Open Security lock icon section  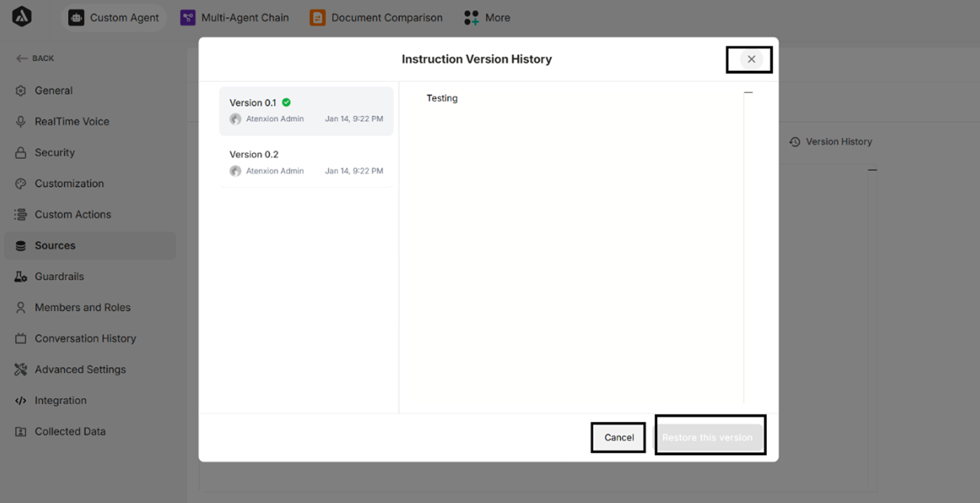(x=21, y=153)
